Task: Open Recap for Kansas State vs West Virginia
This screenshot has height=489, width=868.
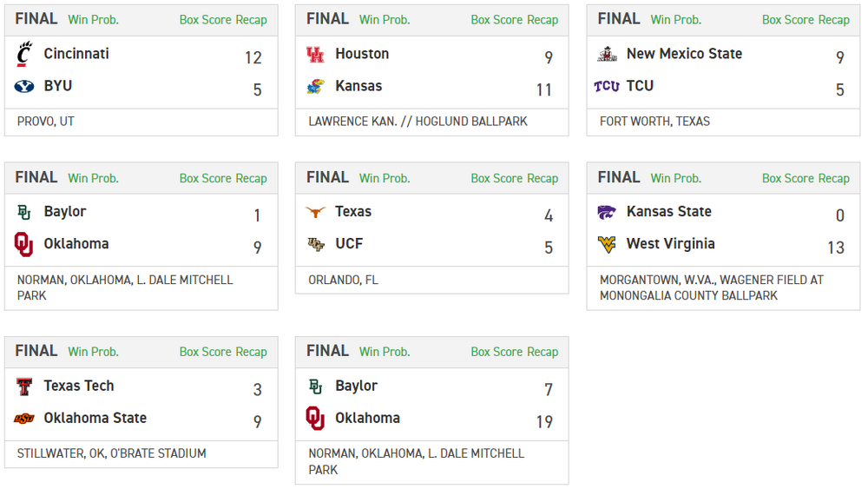Action: (834, 178)
